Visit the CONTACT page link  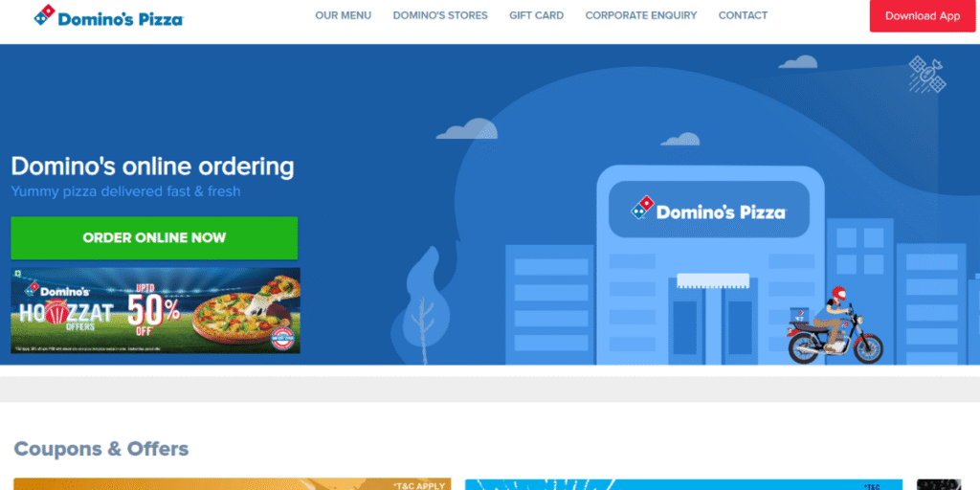[743, 15]
